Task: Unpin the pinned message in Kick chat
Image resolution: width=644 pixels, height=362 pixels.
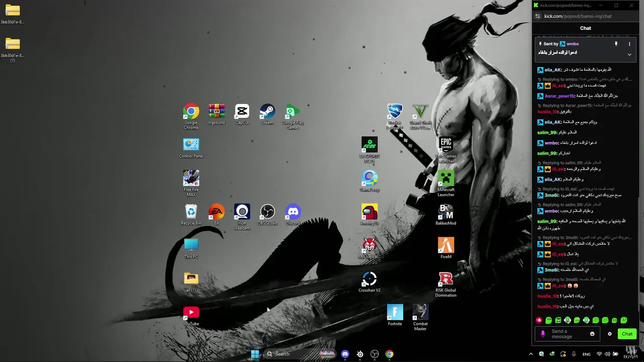Action: point(616,44)
